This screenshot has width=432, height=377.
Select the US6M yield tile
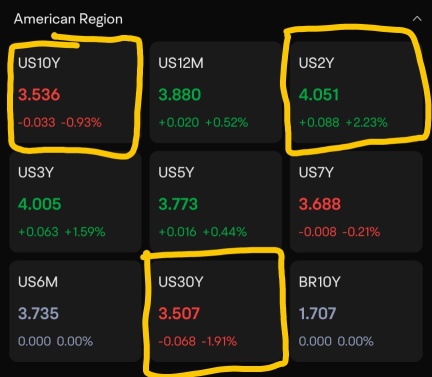click(x=75, y=311)
